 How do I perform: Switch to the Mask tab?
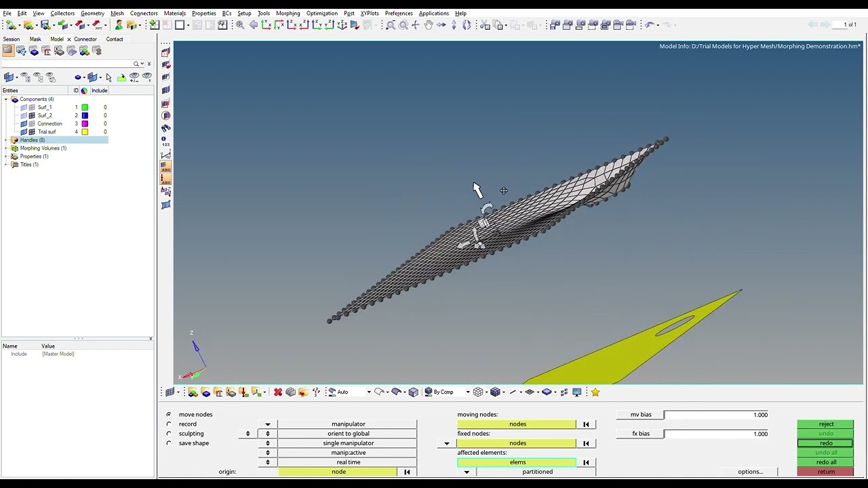point(35,39)
